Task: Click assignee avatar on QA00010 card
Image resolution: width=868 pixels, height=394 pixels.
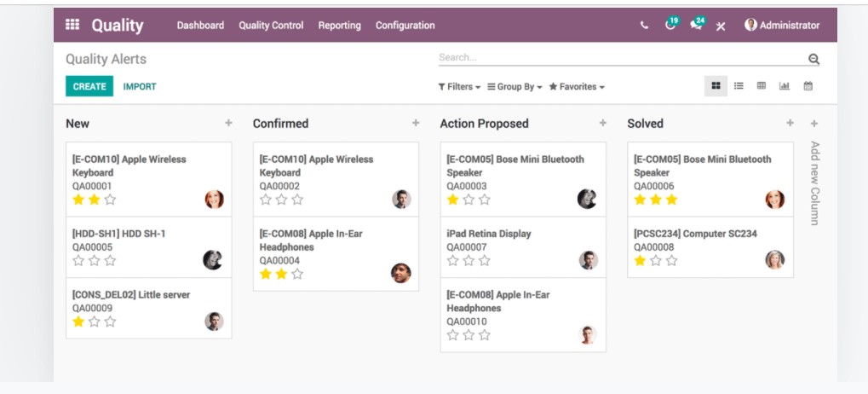Action: pyautogui.click(x=588, y=334)
